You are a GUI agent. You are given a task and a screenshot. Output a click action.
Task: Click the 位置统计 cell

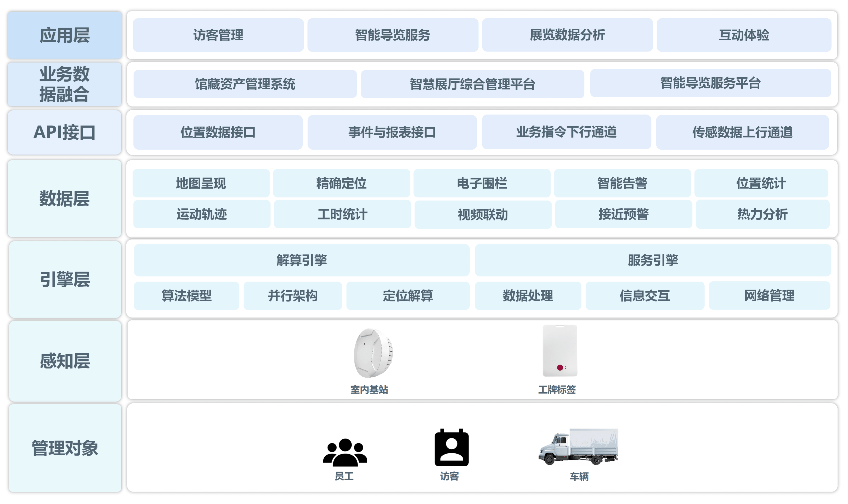pos(761,183)
